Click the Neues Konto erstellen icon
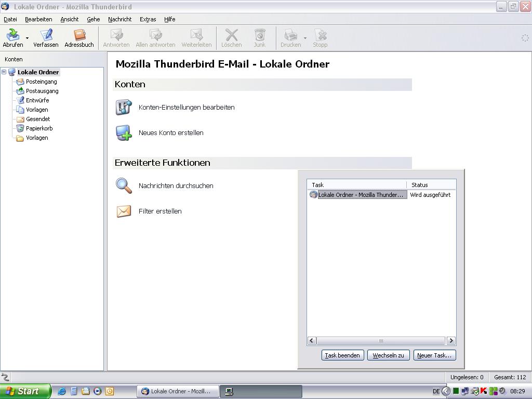Viewport: 532px width, 399px height. pos(124,132)
